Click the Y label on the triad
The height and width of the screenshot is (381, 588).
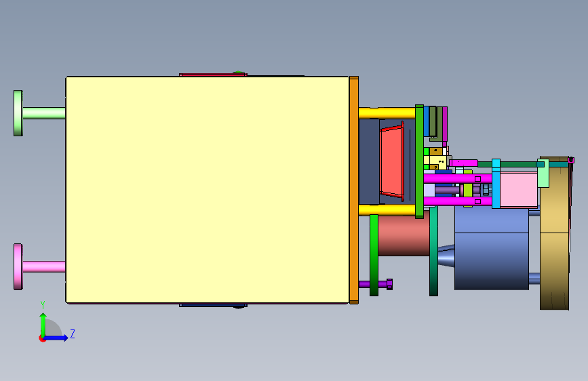point(43,305)
